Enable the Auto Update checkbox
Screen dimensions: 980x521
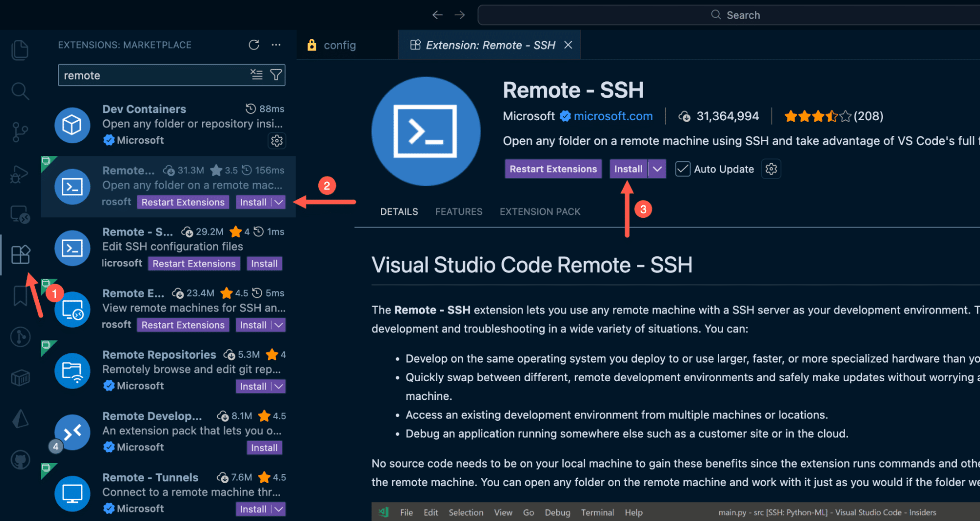point(682,169)
